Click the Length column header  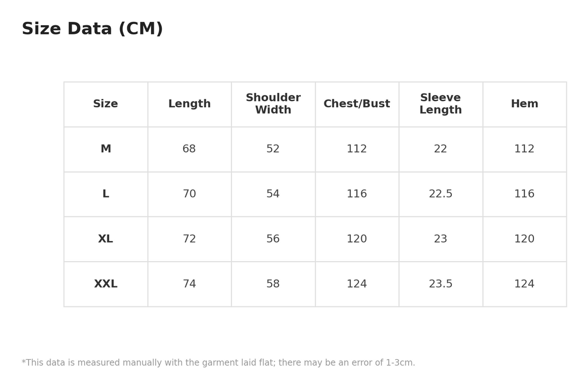(189, 104)
